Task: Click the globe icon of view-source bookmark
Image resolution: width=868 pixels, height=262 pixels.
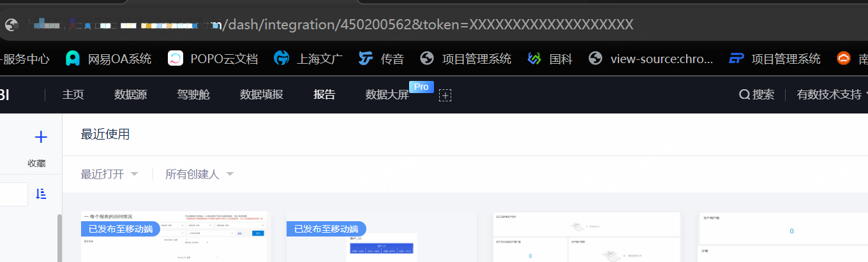Action: (x=595, y=59)
